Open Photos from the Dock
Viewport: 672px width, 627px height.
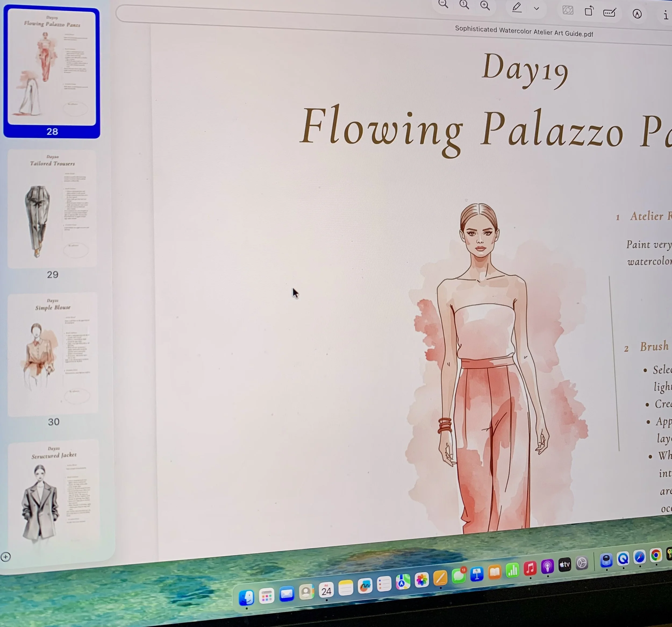422,580
